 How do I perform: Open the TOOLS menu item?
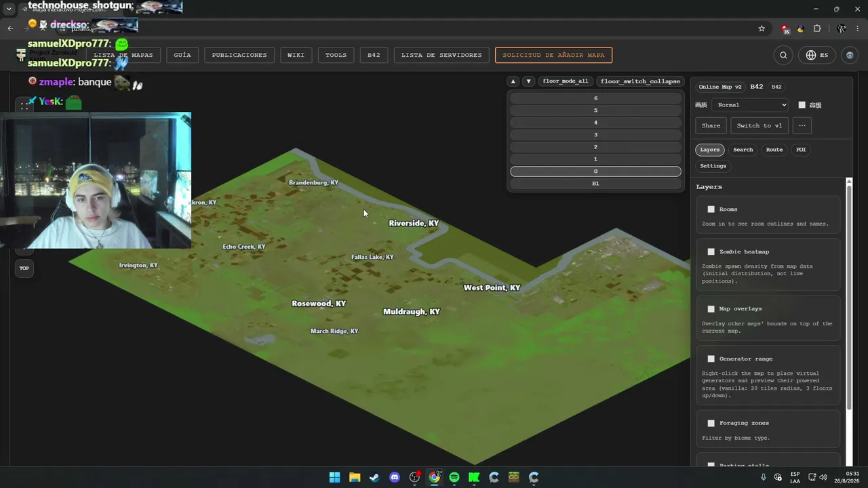[x=336, y=55]
